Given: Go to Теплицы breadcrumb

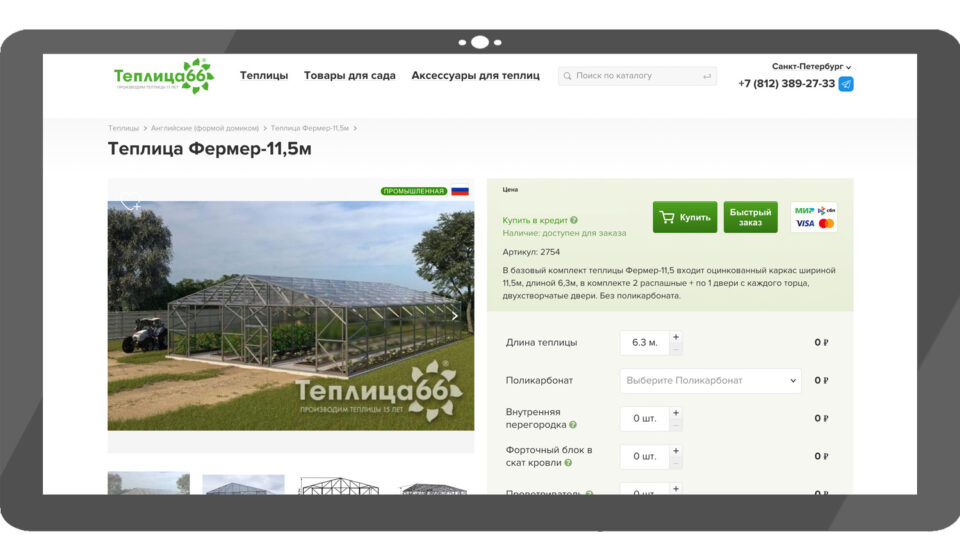Looking at the screenshot, I should pyautogui.click(x=124, y=128).
